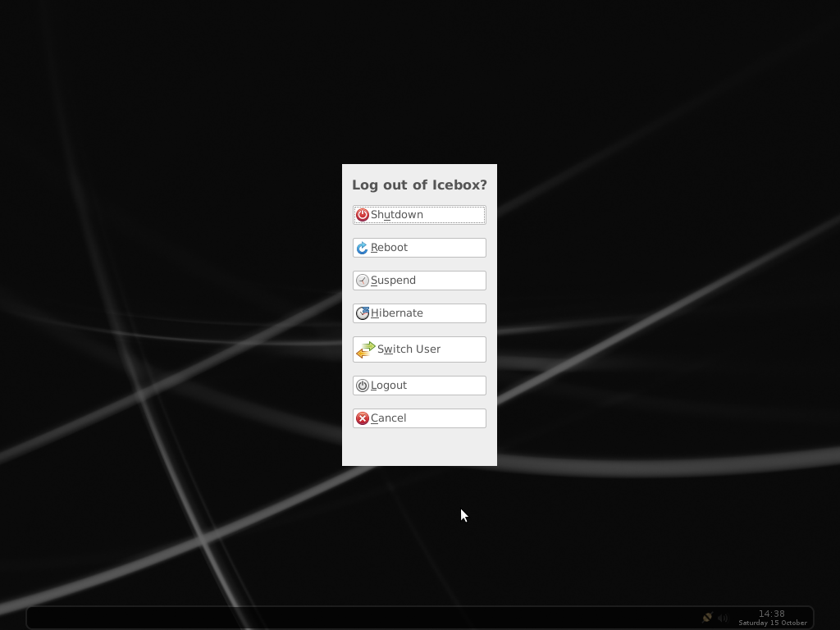Choose Reboot to restart the system

point(419,248)
